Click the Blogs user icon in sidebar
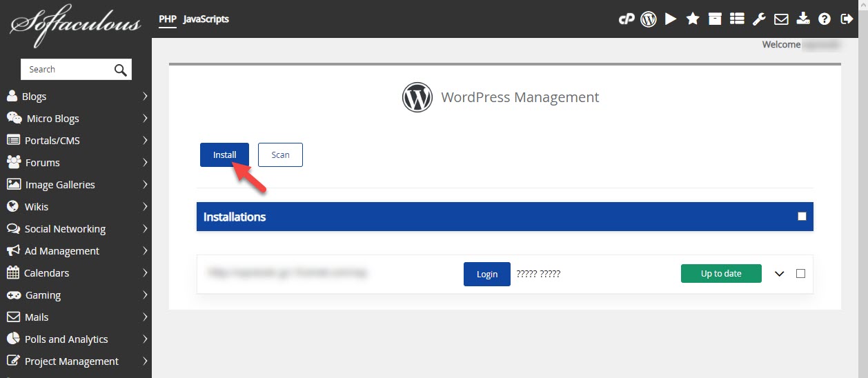Screen dimensions: 868x378 coord(12,96)
